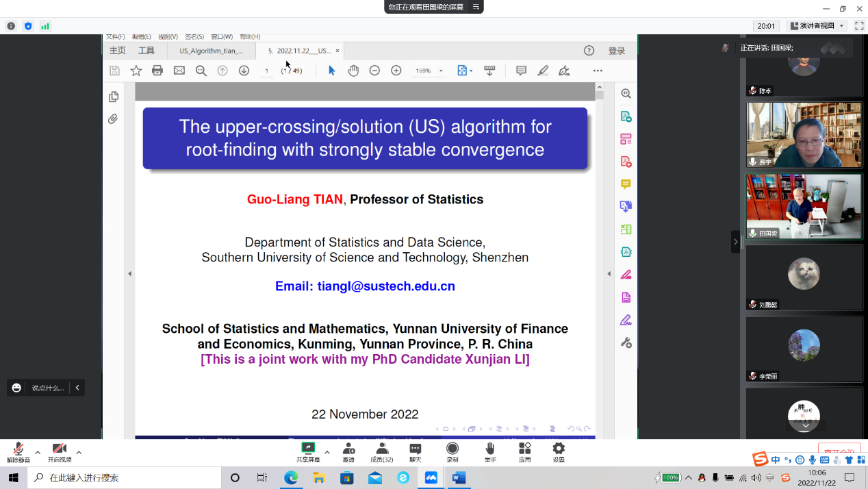Viewport: 868px width, 489px height.
Task: Go to the next page arrow
Action: [x=244, y=71]
